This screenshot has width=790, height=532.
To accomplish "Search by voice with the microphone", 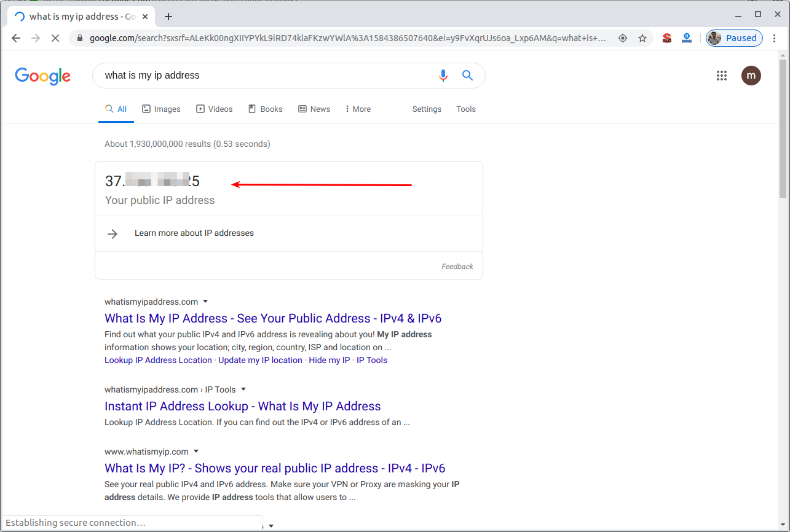I will pyautogui.click(x=443, y=76).
